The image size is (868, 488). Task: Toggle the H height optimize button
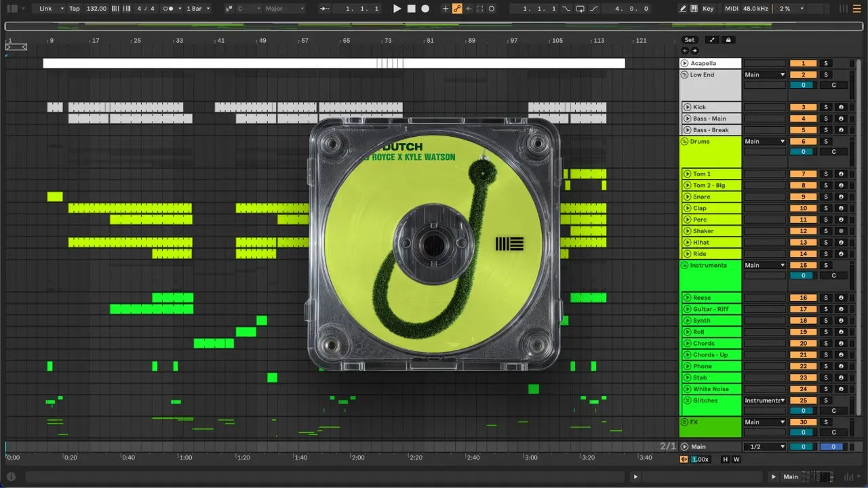(725, 460)
